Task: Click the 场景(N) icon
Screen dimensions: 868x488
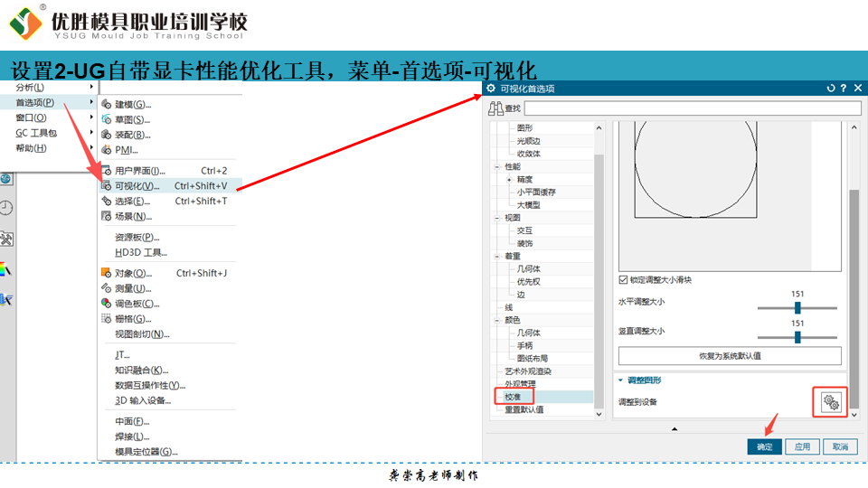Action: [x=107, y=216]
